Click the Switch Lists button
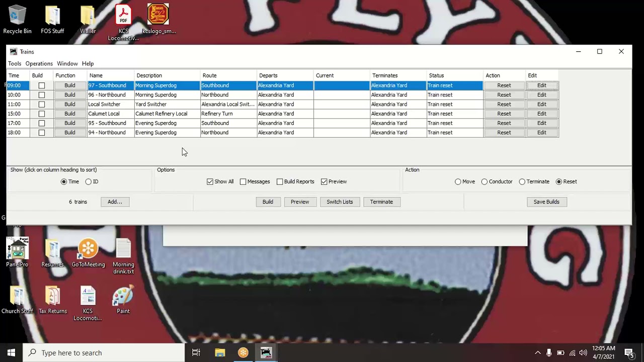This screenshot has height=362, width=644. 340,202
